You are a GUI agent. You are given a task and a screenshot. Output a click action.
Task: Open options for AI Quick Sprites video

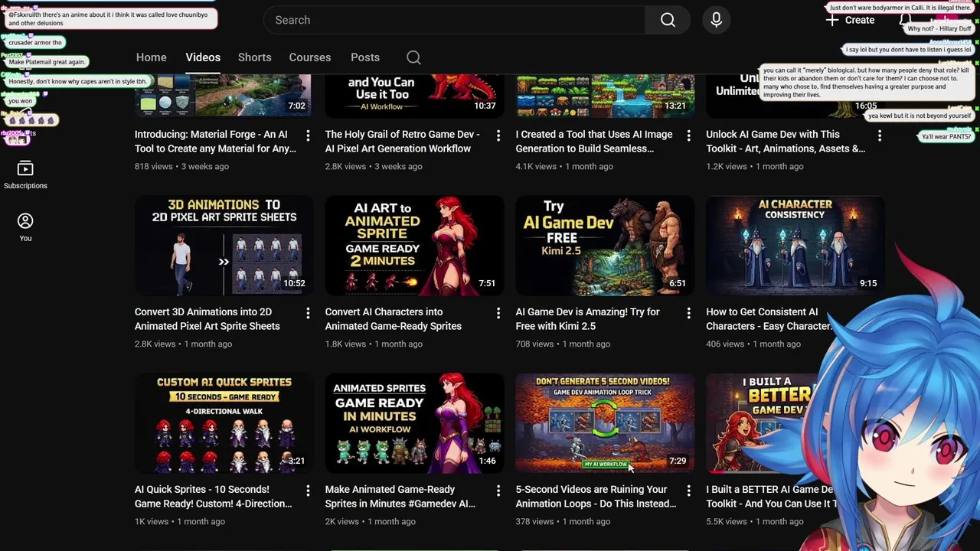(308, 491)
